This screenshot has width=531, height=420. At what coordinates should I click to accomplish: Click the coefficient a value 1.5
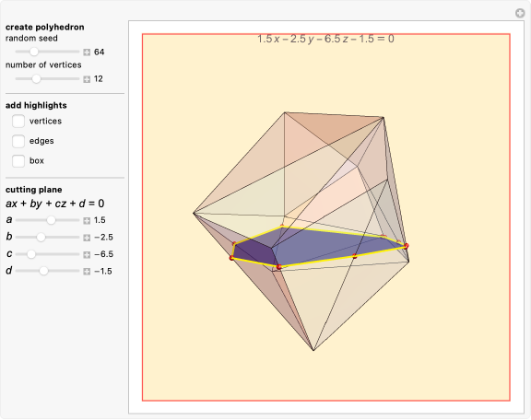click(x=100, y=220)
